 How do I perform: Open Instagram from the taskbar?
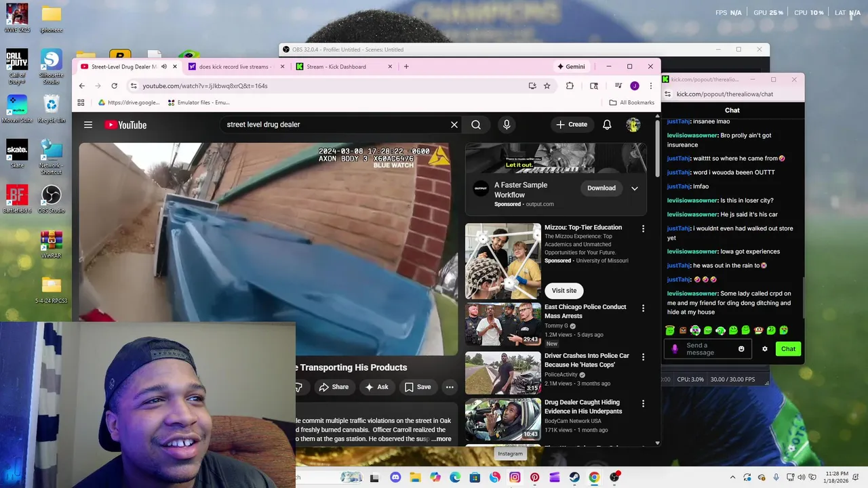pos(515,477)
